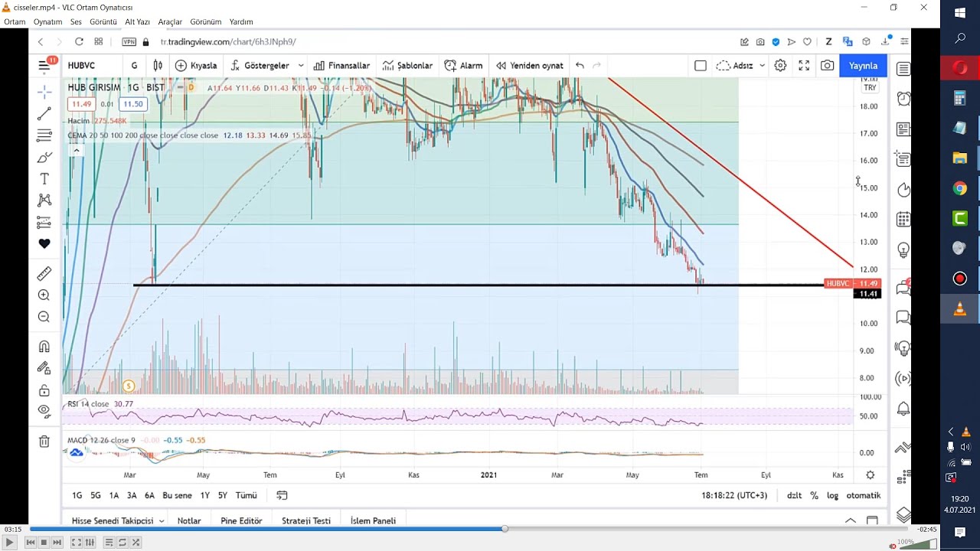
Task: Seek in the VLC playback progress bar
Action: pos(469,529)
